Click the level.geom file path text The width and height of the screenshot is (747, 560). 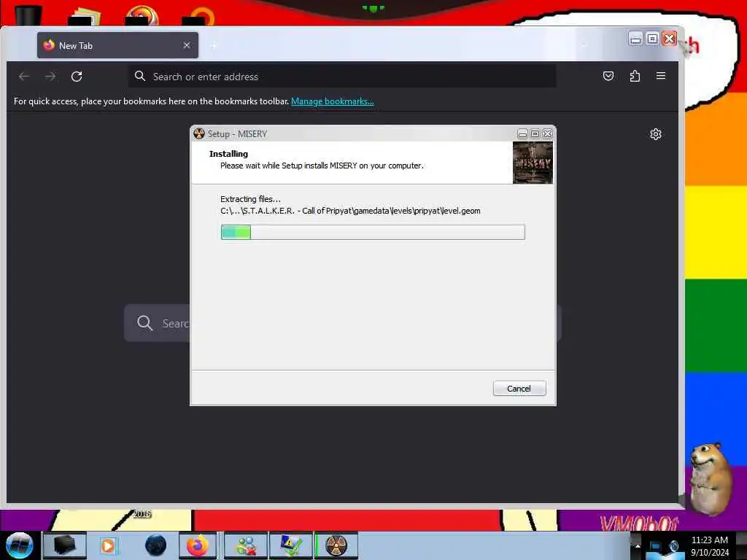(350, 211)
